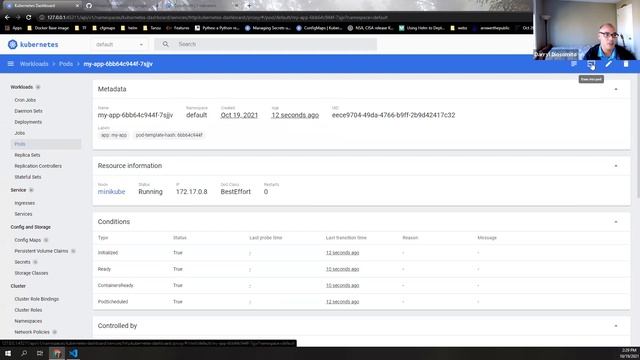
Task: Open Replica Sets in sidebar
Action: click(27, 155)
